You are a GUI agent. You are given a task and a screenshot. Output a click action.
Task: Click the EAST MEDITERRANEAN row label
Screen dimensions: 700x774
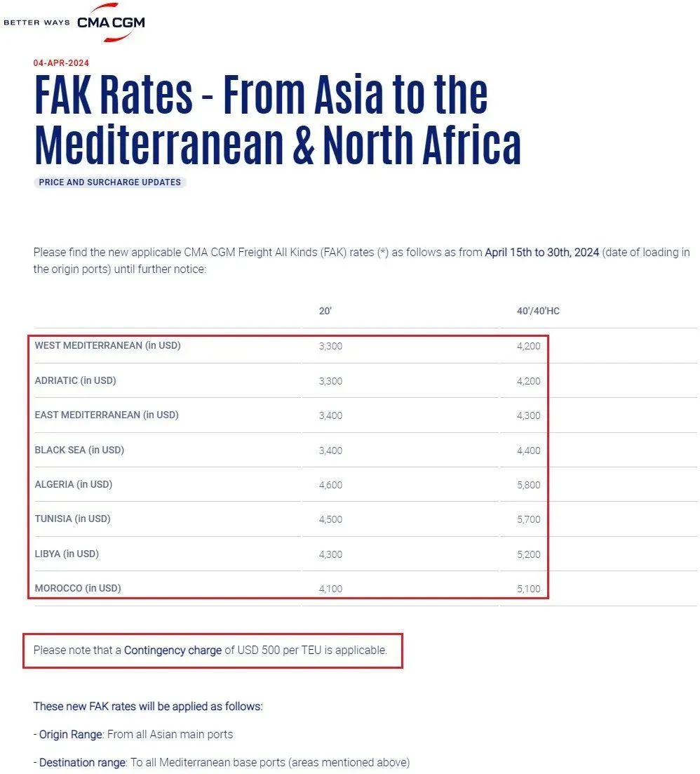(x=107, y=415)
